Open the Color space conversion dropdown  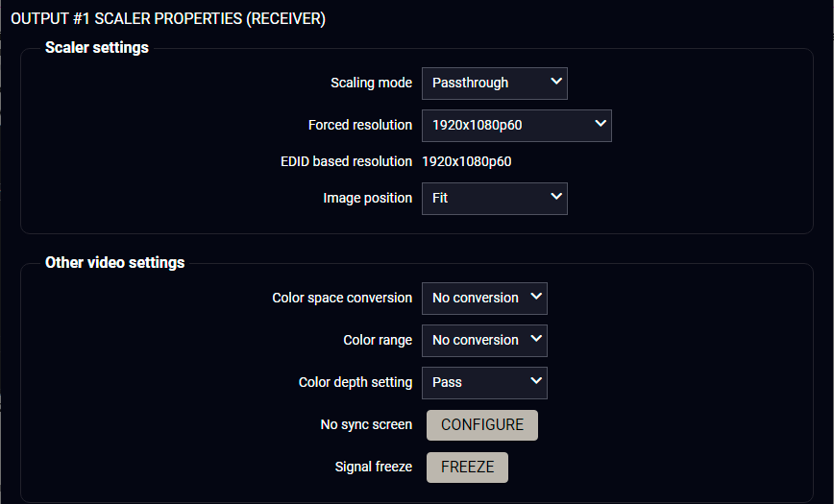click(484, 299)
